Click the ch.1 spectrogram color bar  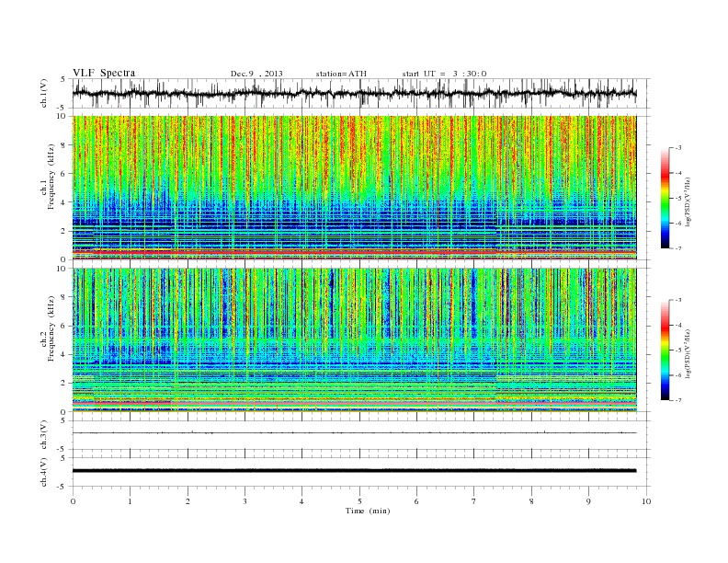point(665,198)
